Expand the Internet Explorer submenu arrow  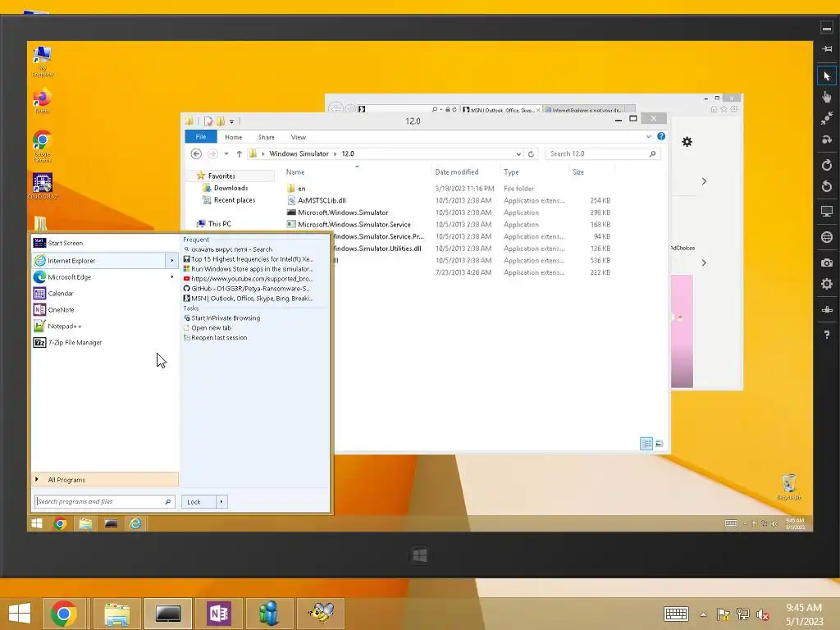pyautogui.click(x=172, y=260)
